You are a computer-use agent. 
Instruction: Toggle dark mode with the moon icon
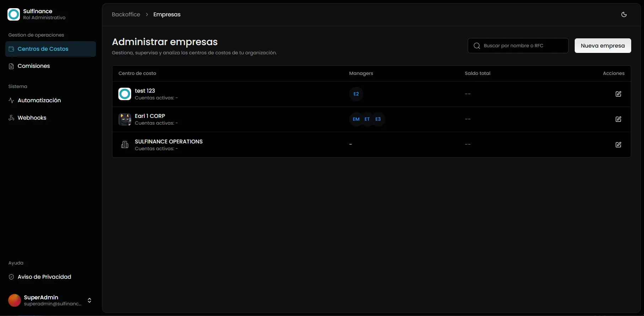point(624,15)
